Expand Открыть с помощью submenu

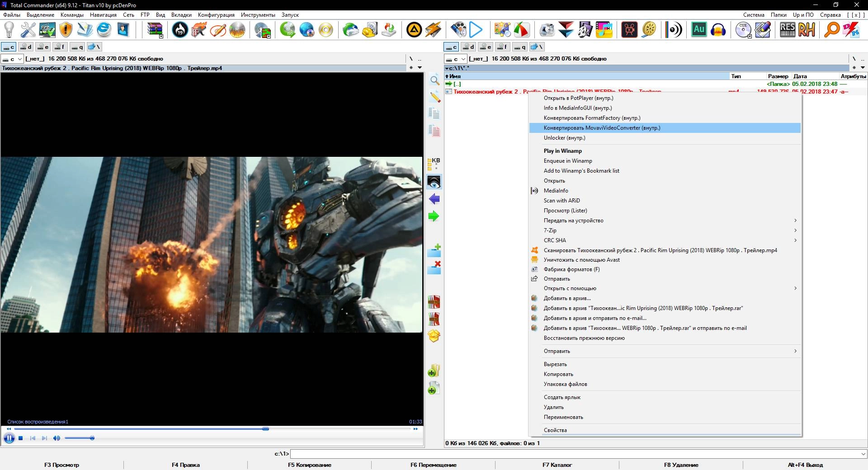point(665,288)
